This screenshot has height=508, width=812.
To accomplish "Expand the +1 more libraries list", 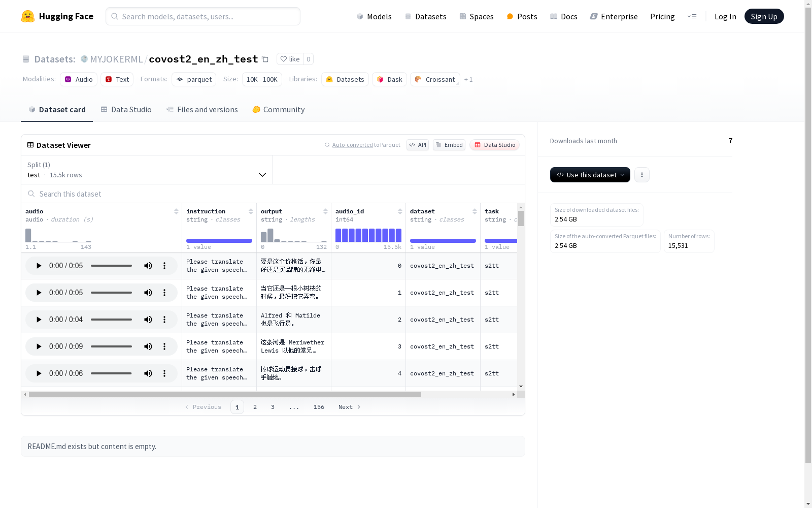I will [x=468, y=80].
